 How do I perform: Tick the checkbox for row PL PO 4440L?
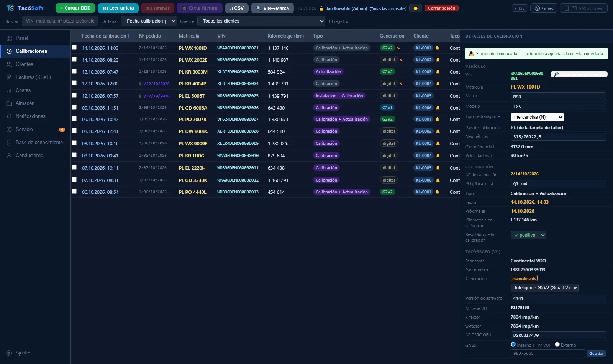tap(74, 192)
